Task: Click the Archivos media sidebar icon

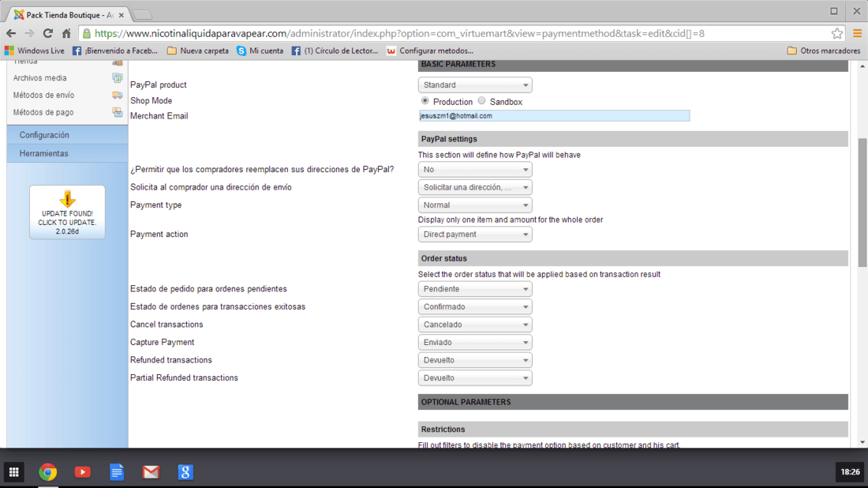Action: 118,78
